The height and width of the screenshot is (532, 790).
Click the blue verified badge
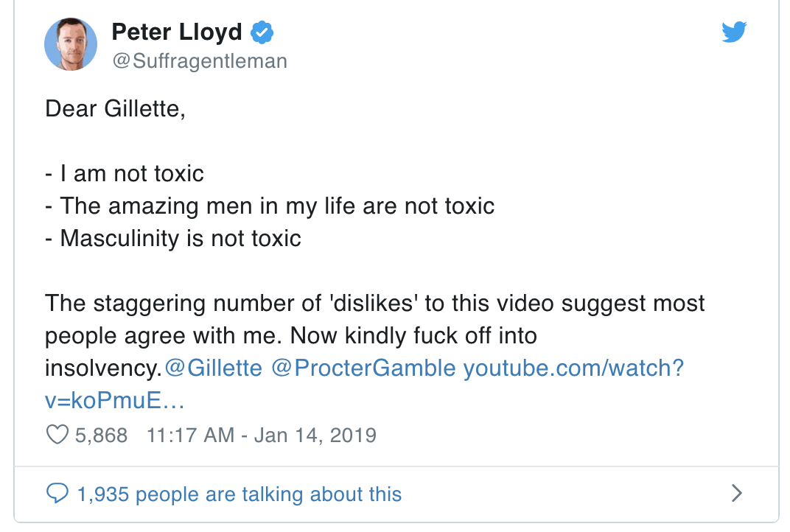(262, 32)
